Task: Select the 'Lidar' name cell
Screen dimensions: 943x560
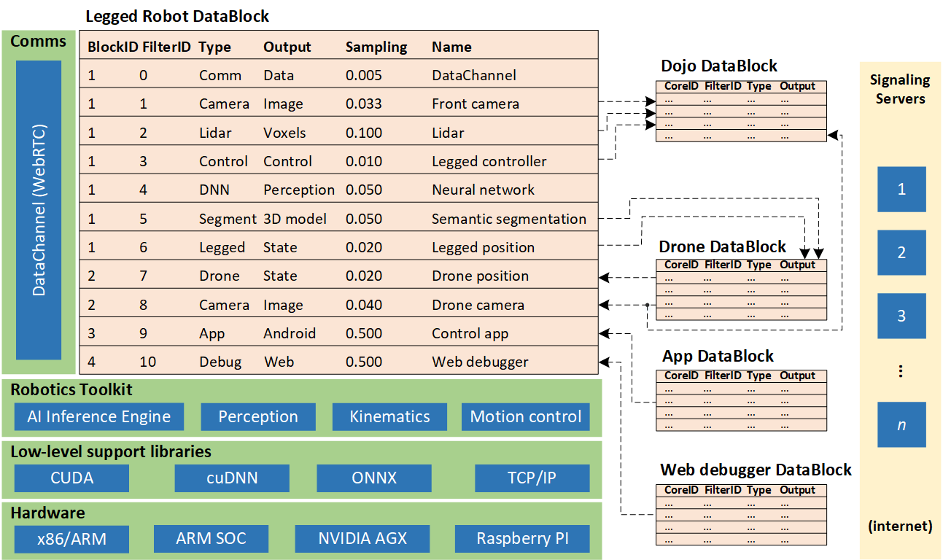Action: [448, 133]
